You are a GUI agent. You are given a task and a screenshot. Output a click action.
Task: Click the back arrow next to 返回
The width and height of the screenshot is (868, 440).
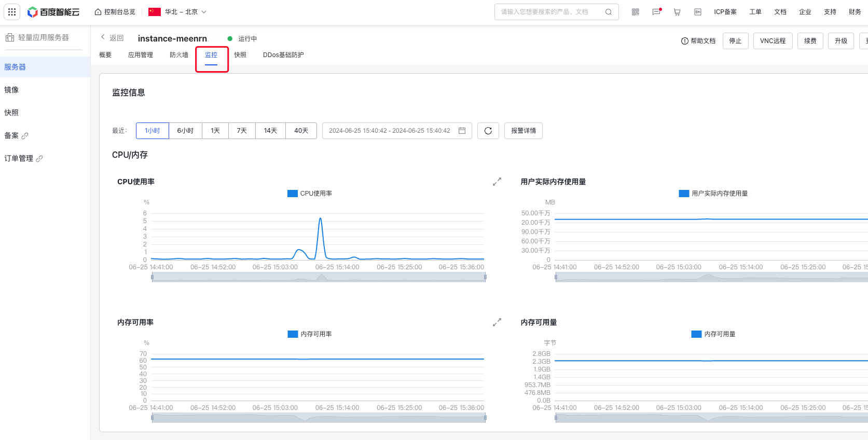point(103,37)
